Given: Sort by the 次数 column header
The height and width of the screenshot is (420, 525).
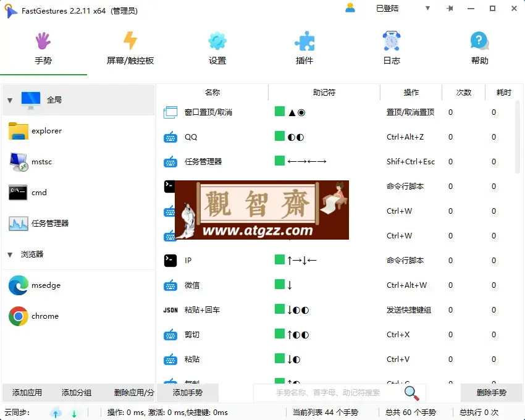Looking at the screenshot, I should pos(464,93).
